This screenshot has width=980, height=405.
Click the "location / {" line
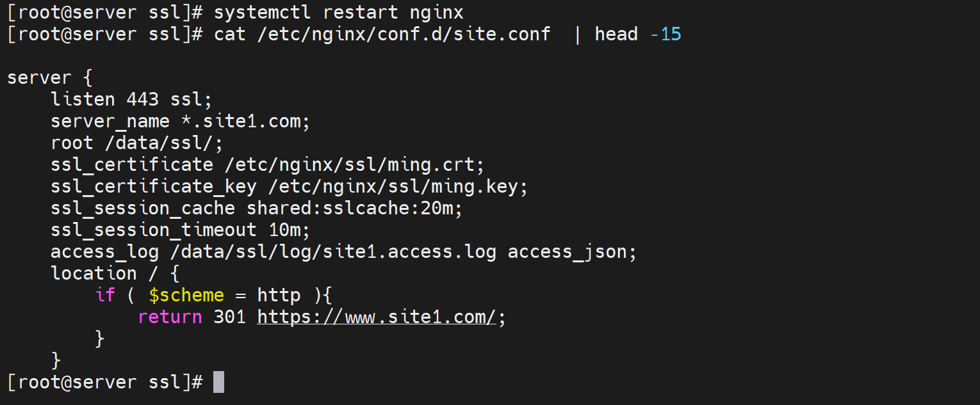[x=115, y=273]
